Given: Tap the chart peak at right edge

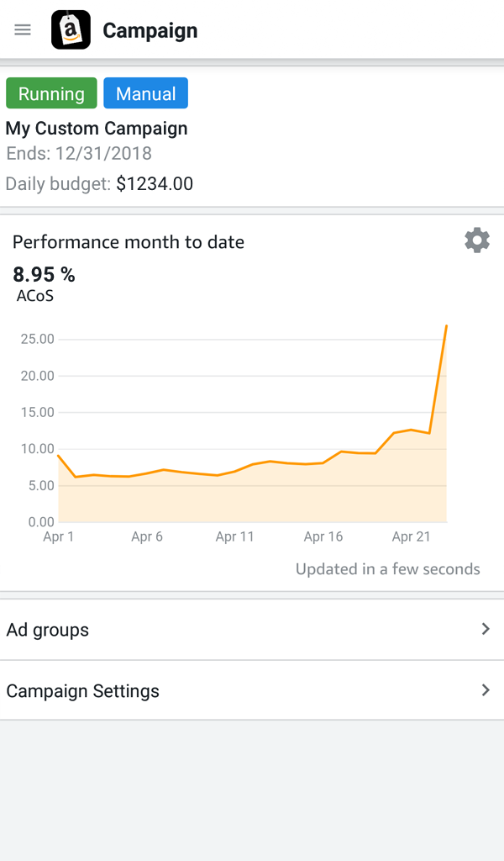Looking at the screenshot, I should click(446, 326).
